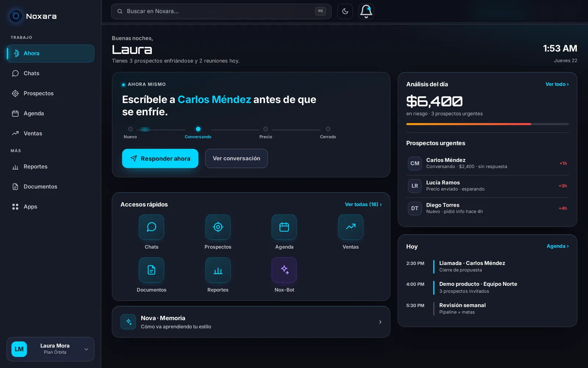Open Prospectos in the sidebar
This screenshot has width=588, height=368.
(x=50, y=93)
